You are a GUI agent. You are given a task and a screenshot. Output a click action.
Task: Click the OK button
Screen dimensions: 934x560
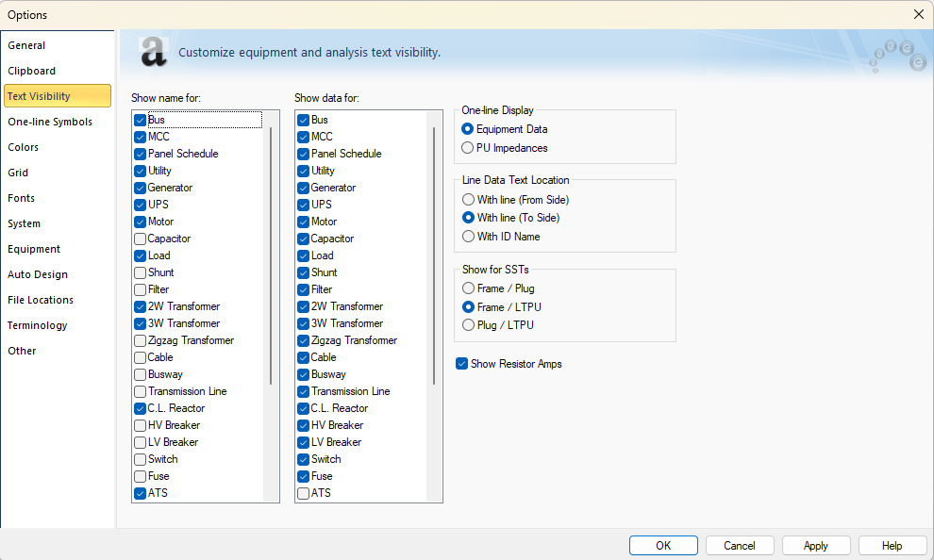tap(663, 546)
